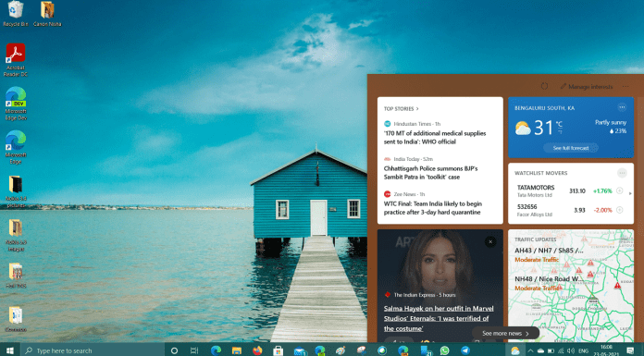Image resolution: width=644 pixels, height=356 pixels.
Task: Show hidden system tray icons
Action: coord(530,350)
